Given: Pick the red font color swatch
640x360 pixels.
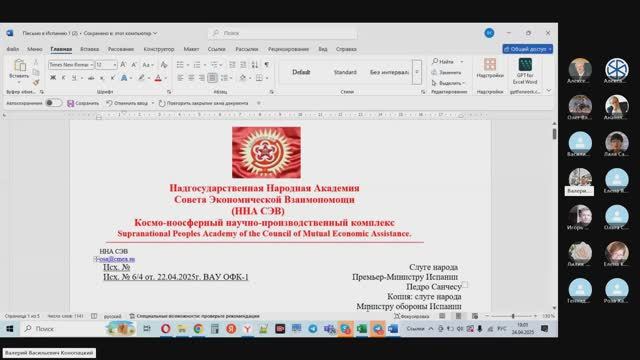Looking at the screenshot, I should (158, 78).
